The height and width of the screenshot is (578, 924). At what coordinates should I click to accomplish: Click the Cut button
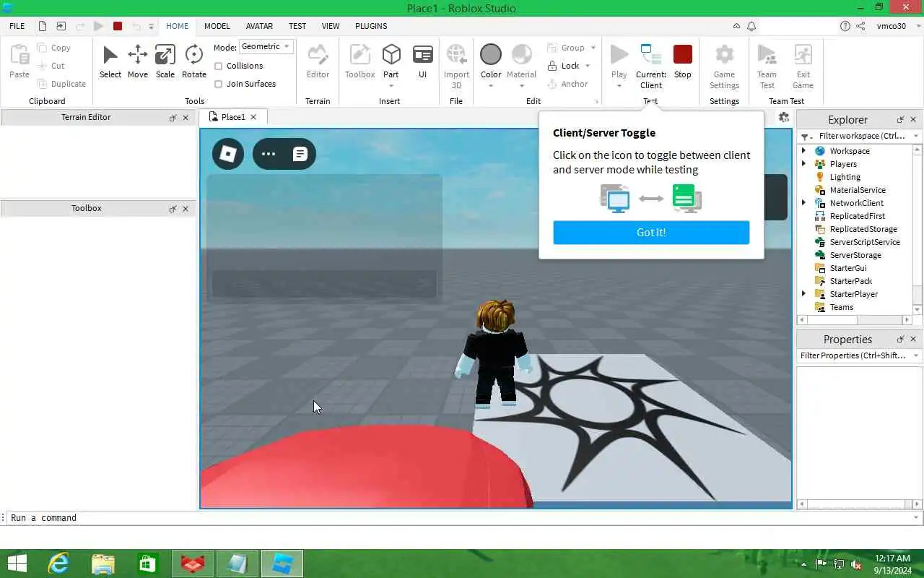click(x=52, y=66)
